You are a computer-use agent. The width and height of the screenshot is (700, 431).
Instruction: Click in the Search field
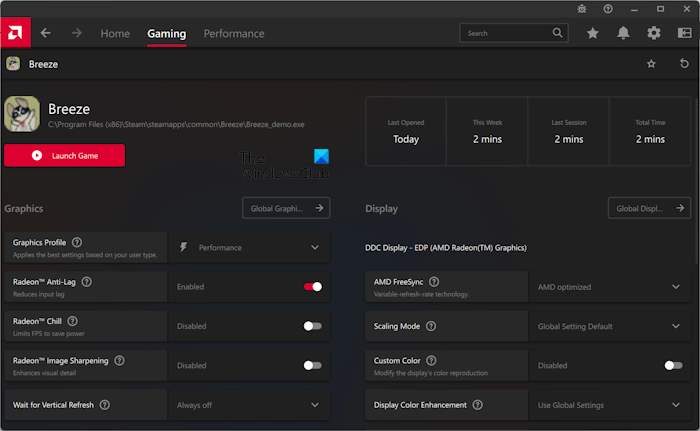coord(505,33)
